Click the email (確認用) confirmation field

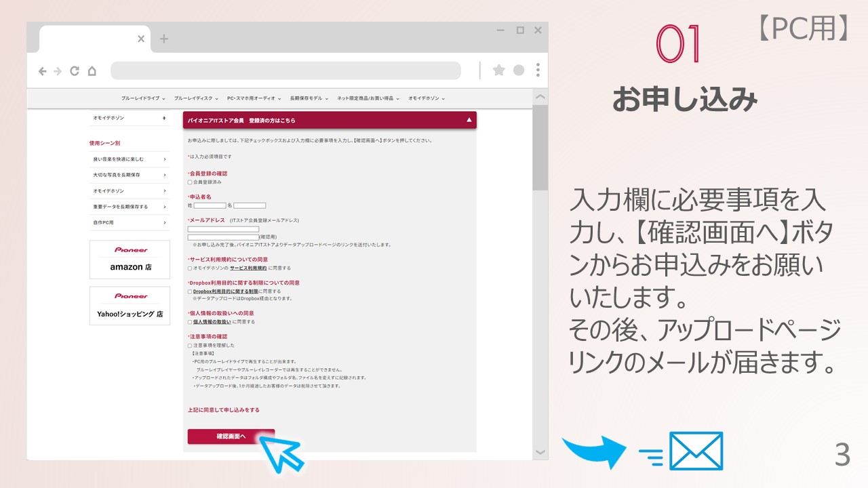pyautogui.click(x=223, y=237)
